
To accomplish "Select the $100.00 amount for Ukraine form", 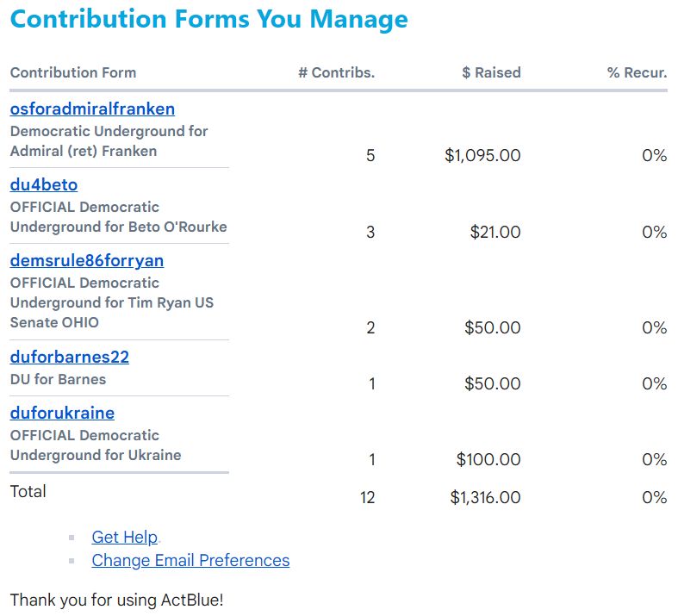I will [x=488, y=460].
